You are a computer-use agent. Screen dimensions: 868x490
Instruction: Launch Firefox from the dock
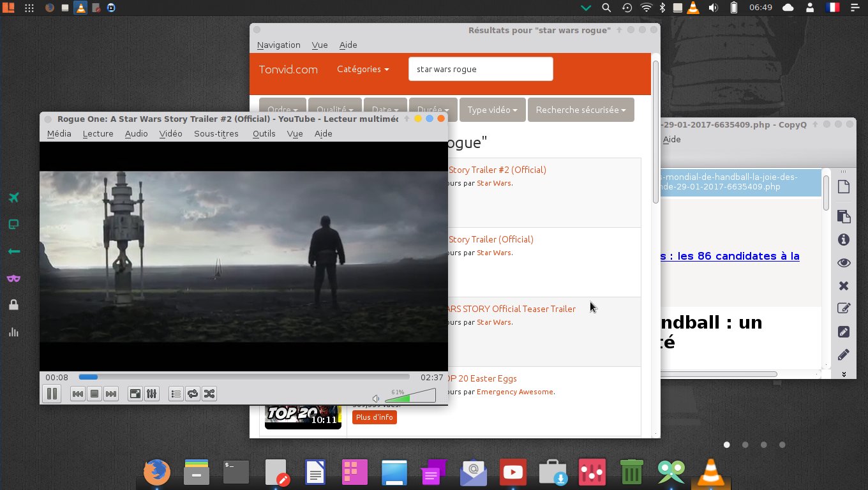tap(156, 473)
